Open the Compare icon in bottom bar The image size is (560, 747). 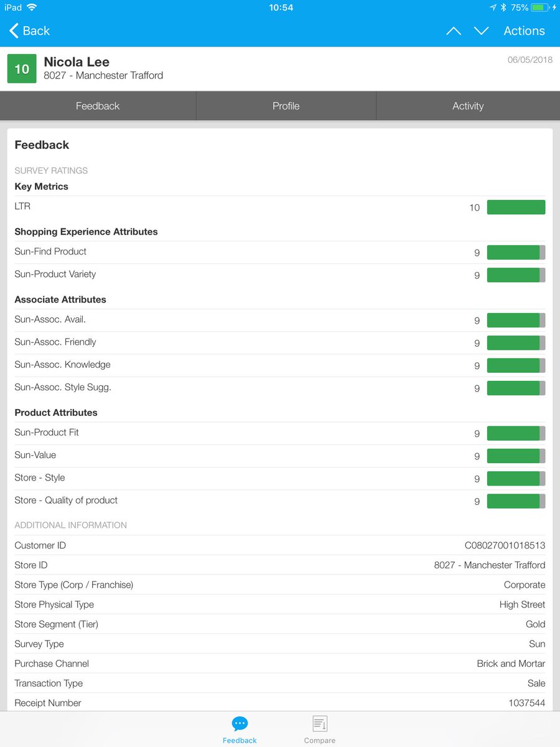(x=320, y=723)
